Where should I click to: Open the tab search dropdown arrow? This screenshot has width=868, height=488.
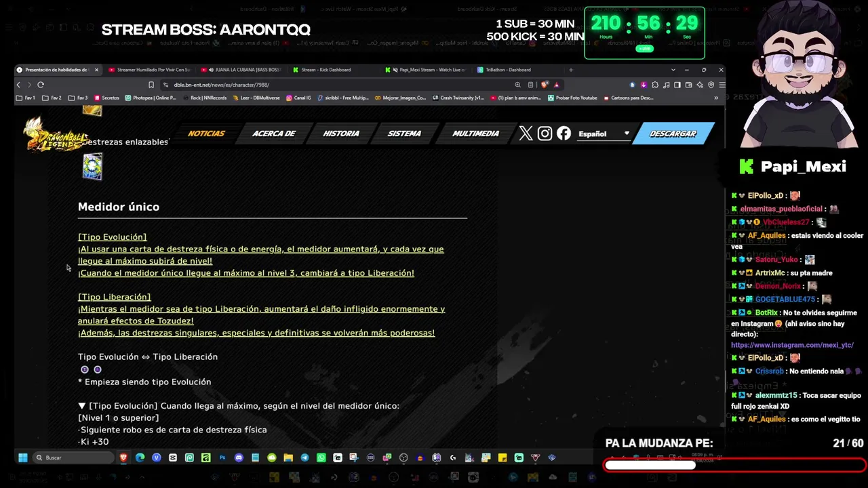point(673,70)
